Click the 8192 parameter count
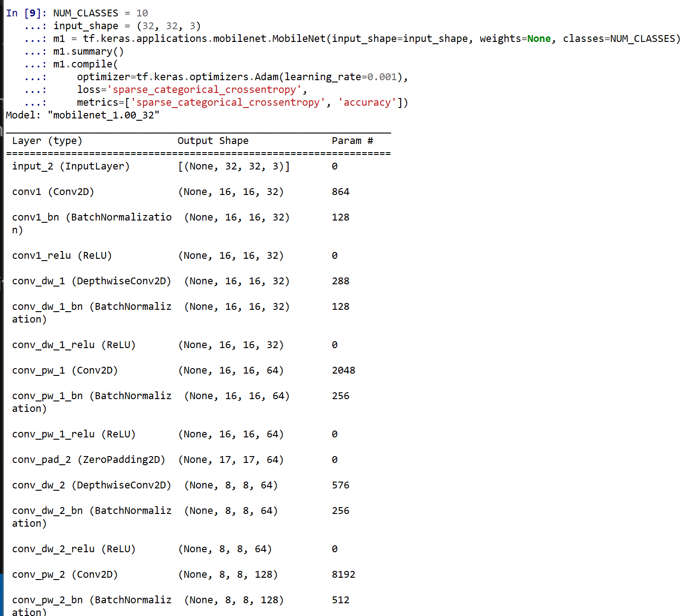The height and width of the screenshot is (616, 690). click(x=343, y=575)
